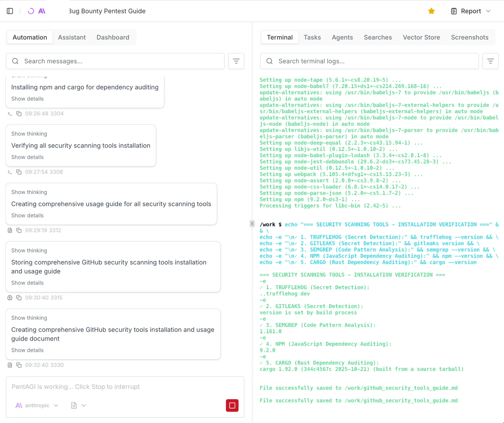The width and height of the screenshot is (504, 423).
Task: Click terminal icon beside 09:27:54 message
Action: pos(10,172)
